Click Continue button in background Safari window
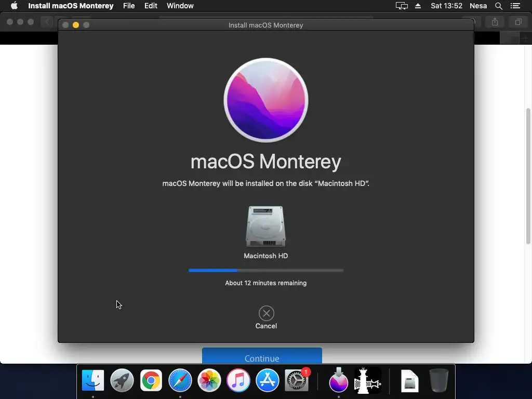The image size is (532, 399). click(x=262, y=355)
